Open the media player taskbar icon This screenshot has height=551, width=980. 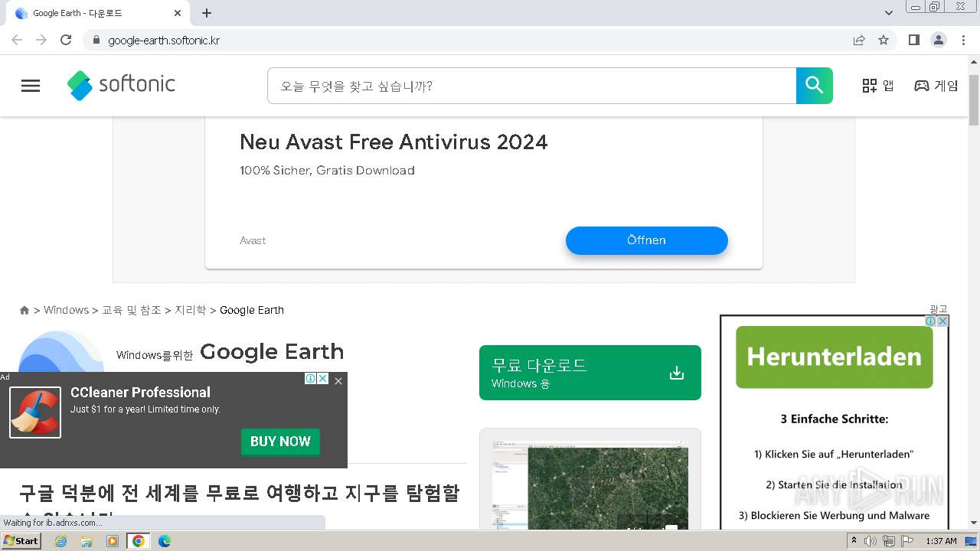pos(113,541)
